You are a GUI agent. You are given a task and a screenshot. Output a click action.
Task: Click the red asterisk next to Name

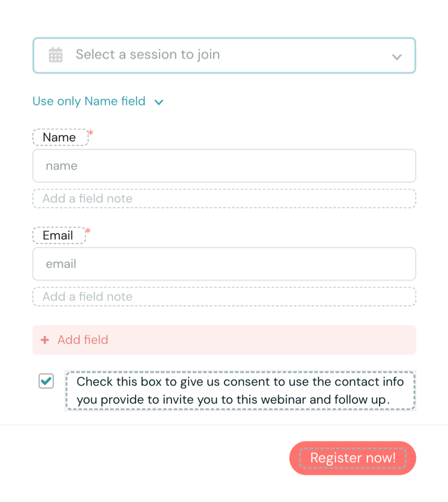[x=91, y=133]
